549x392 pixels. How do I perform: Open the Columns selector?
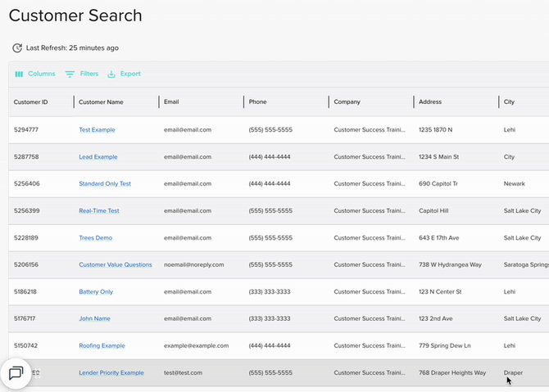point(35,74)
